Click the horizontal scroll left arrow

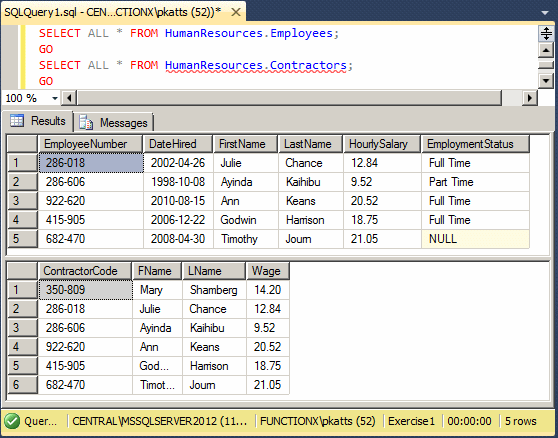69,98
